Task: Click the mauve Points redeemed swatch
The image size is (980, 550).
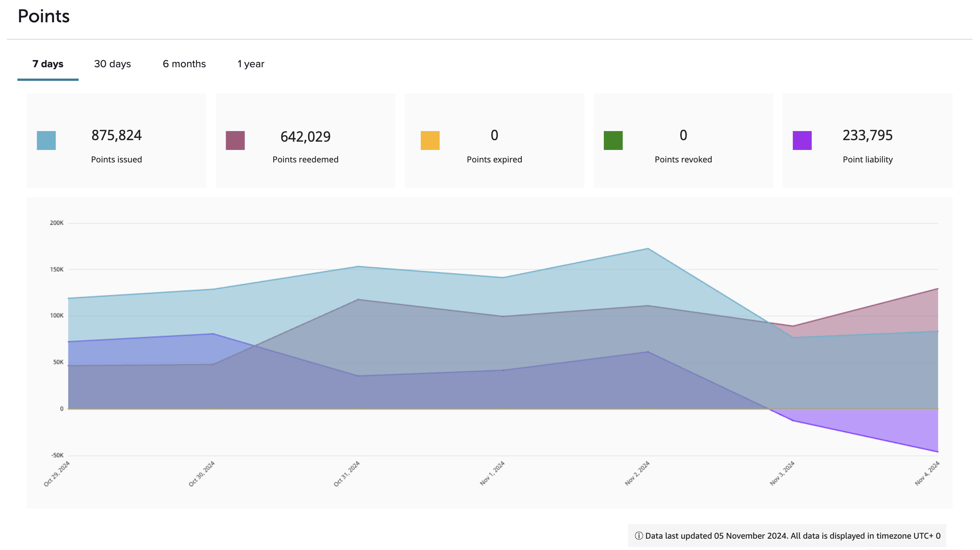Action: pyautogui.click(x=235, y=140)
